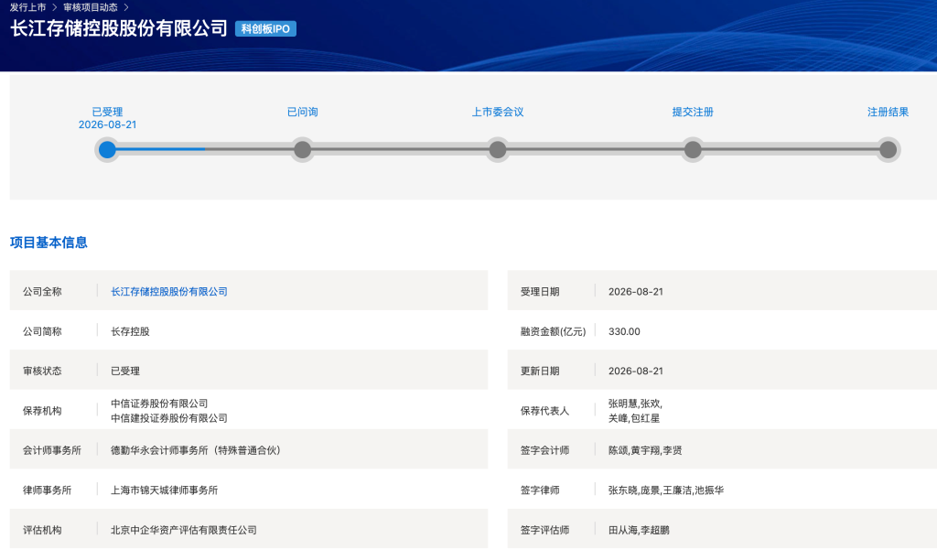
Task: Select the 受理日期 value 2026-08-21
Action: pyautogui.click(x=636, y=292)
